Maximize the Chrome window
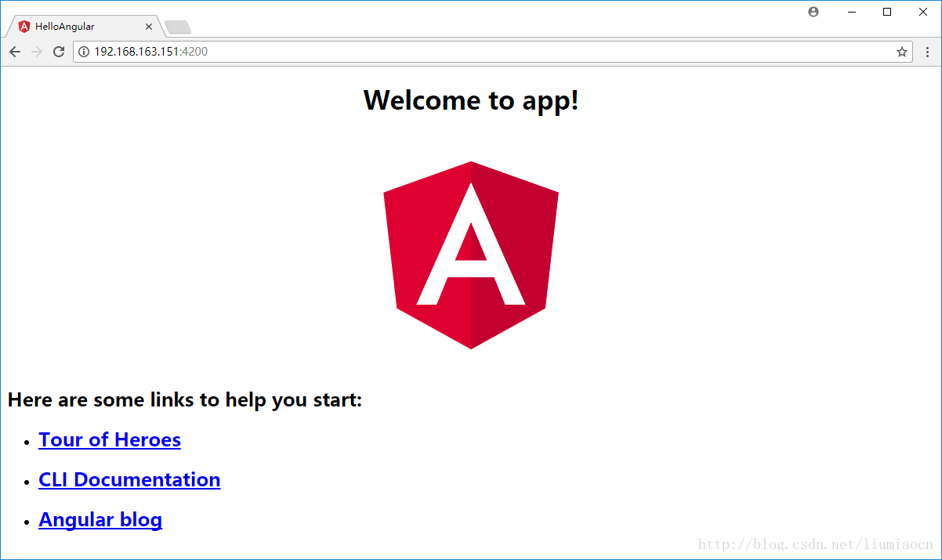Screen dimensions: 942x560 [x=887, y=12]
